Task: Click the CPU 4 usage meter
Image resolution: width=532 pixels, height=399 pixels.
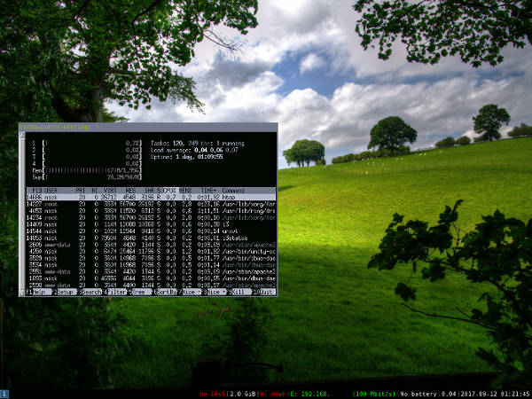Action: [x=87, y=164]
